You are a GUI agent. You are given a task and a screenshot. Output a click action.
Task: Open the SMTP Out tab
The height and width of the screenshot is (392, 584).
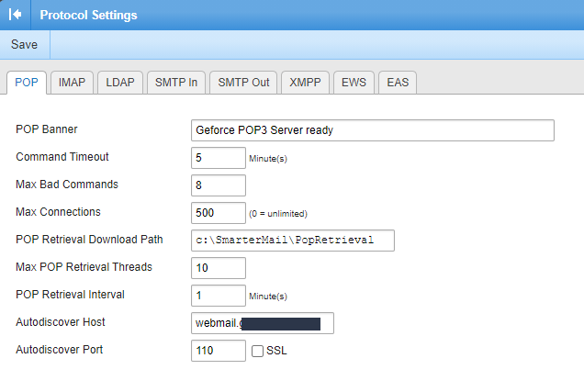[x=243, y=82]
